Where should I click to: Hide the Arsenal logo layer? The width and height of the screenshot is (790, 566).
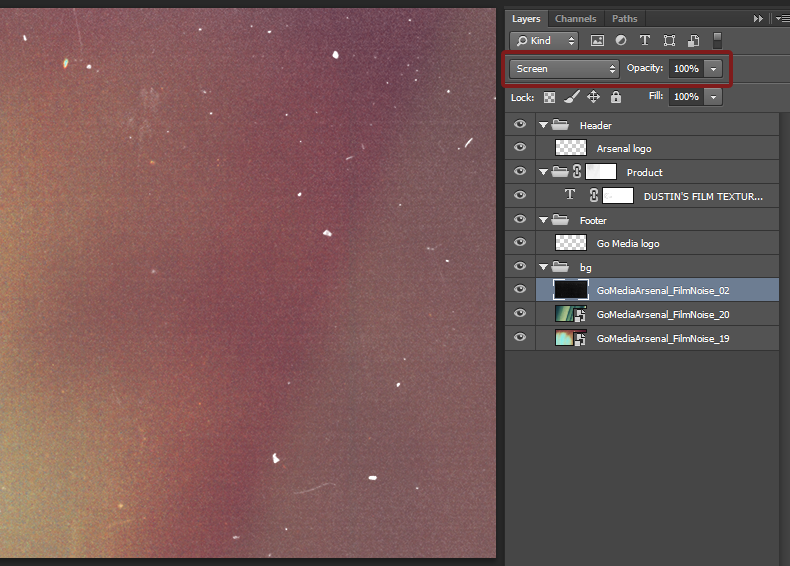(x=520, y=147)
